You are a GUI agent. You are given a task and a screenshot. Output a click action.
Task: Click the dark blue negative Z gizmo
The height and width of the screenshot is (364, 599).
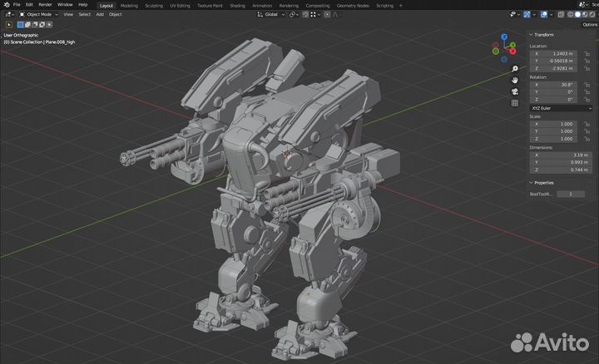(504, 59)
